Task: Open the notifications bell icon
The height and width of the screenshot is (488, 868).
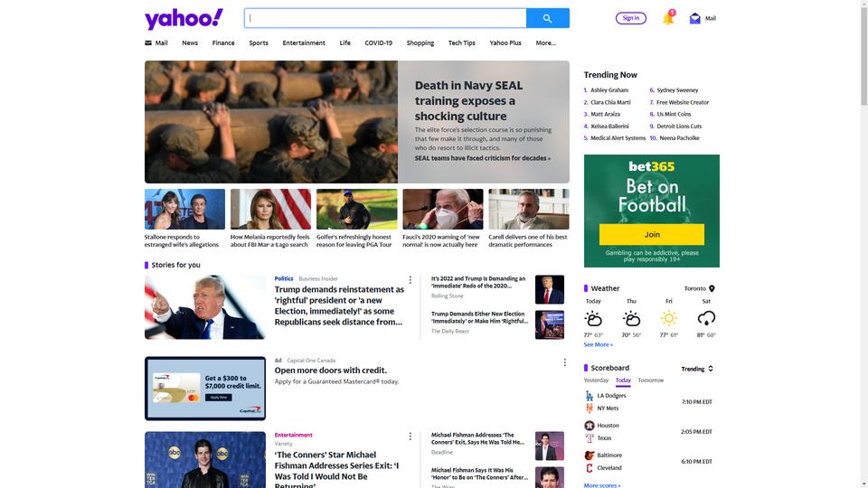Action: (668, 18)
